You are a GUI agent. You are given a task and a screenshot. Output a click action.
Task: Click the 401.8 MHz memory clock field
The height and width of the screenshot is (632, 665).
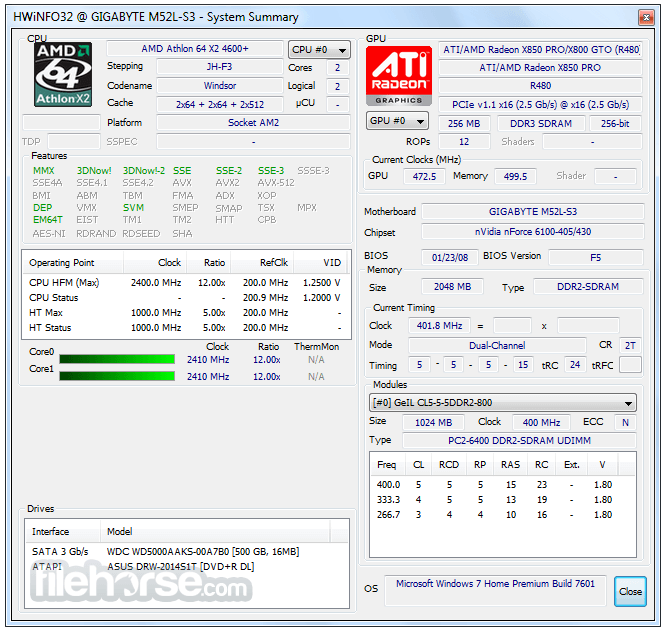pos(439,326)
